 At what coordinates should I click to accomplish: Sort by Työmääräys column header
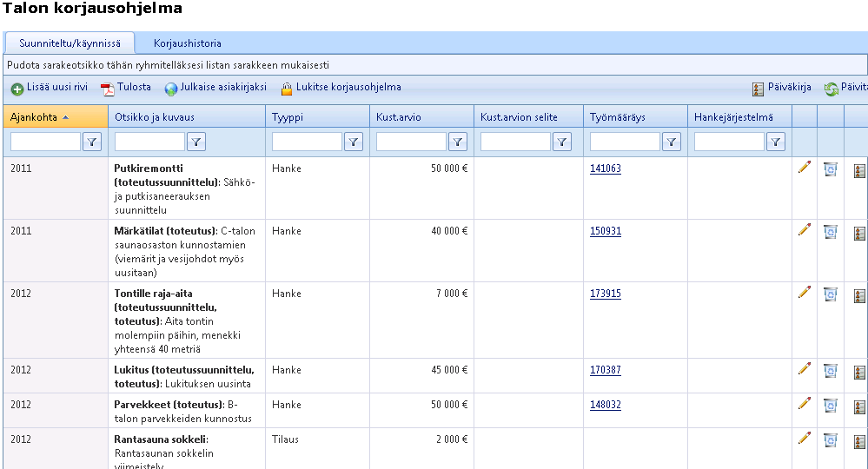[x=635, y=116]
